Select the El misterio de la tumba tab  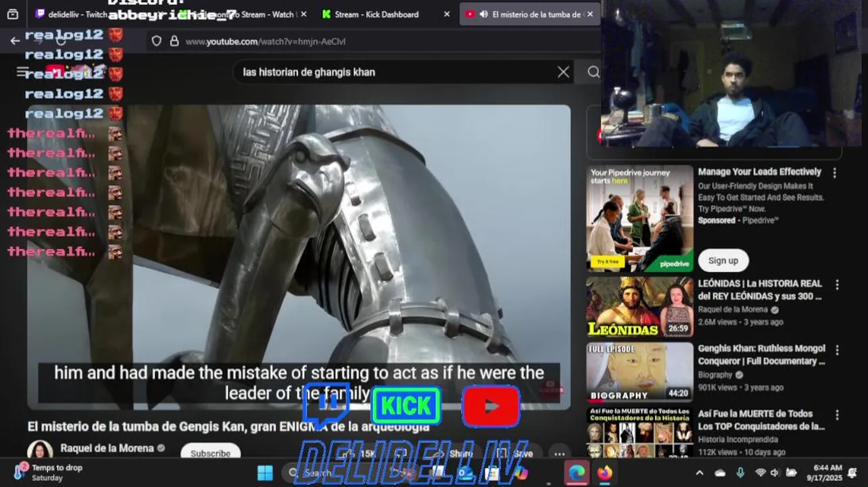(531, 14)
